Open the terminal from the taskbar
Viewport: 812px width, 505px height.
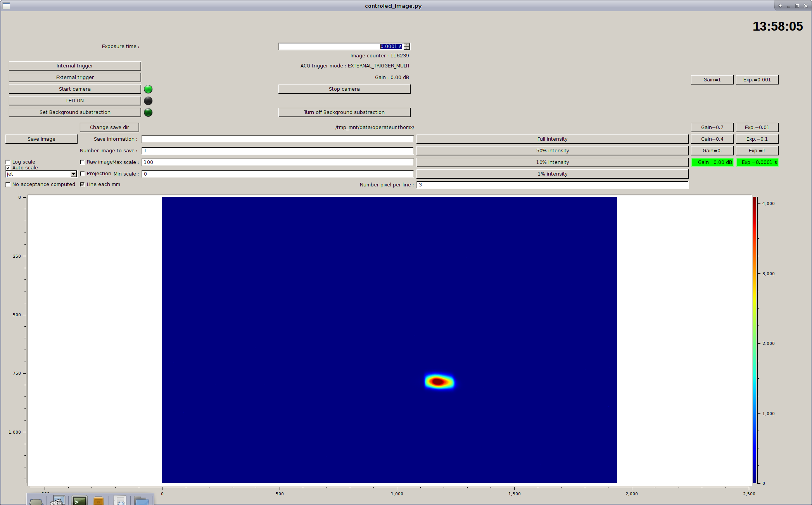[x=79, y=501]
